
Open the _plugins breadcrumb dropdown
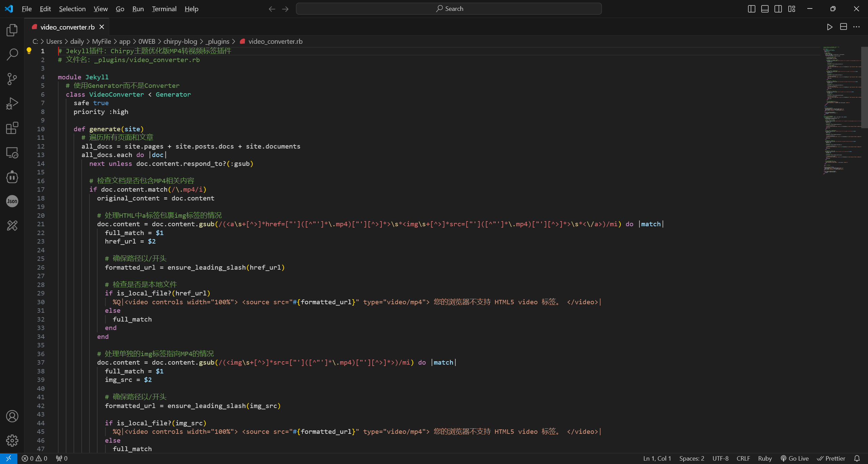[219, 41]
